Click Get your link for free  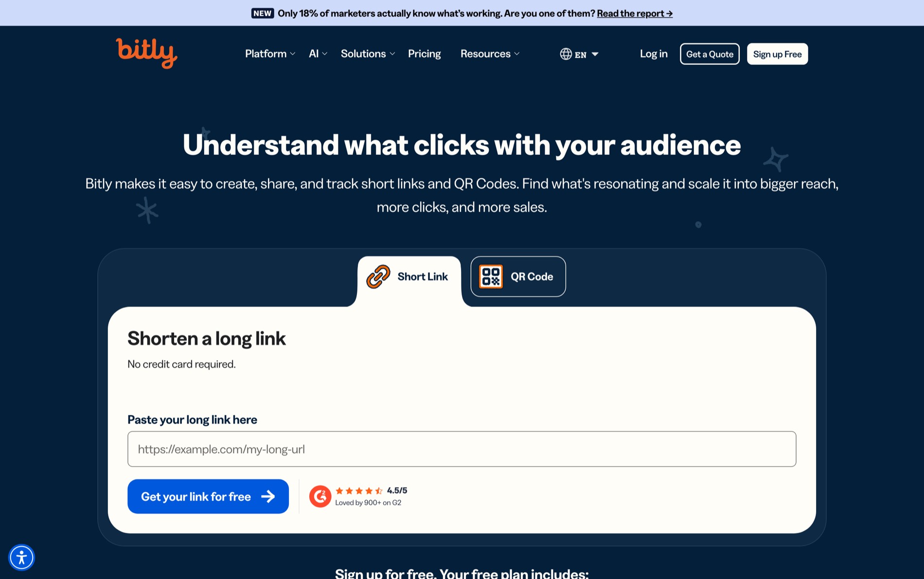pos(208,496)
